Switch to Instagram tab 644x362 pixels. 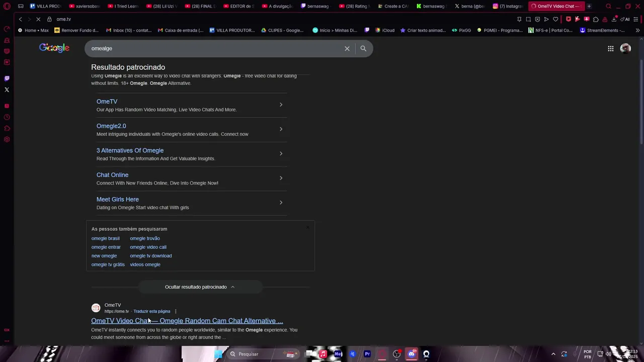coord(507,6)
